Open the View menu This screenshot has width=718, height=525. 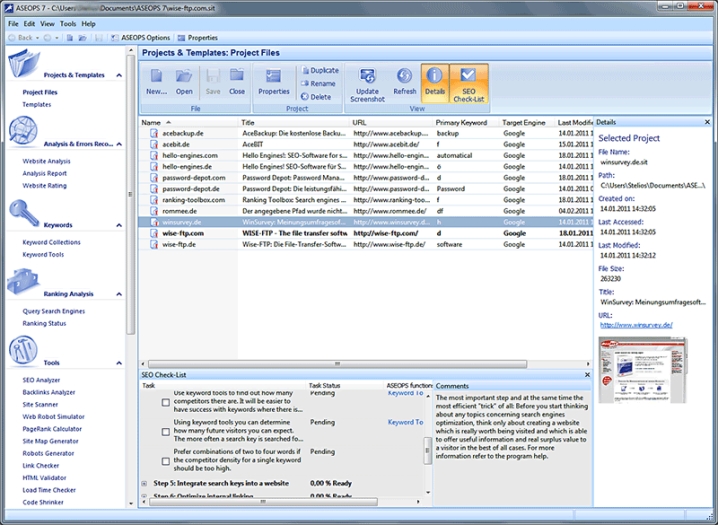[x=47, y=23]
